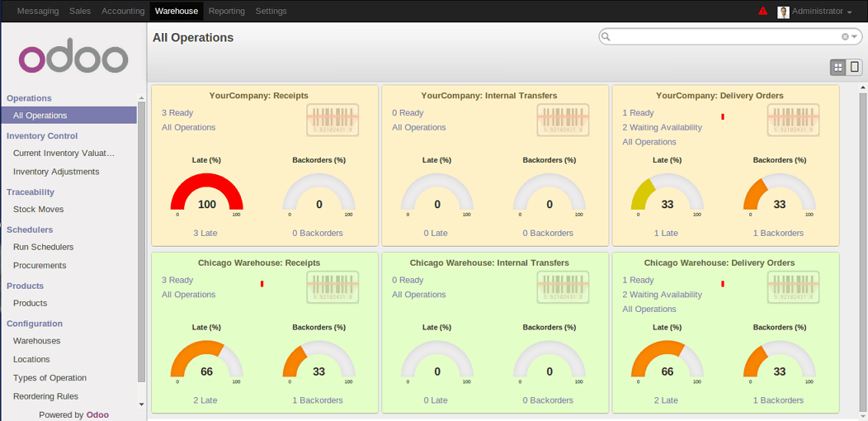Click the magnifier icon in search box
This screenshot has height=421, width=868.
point(606,37)
